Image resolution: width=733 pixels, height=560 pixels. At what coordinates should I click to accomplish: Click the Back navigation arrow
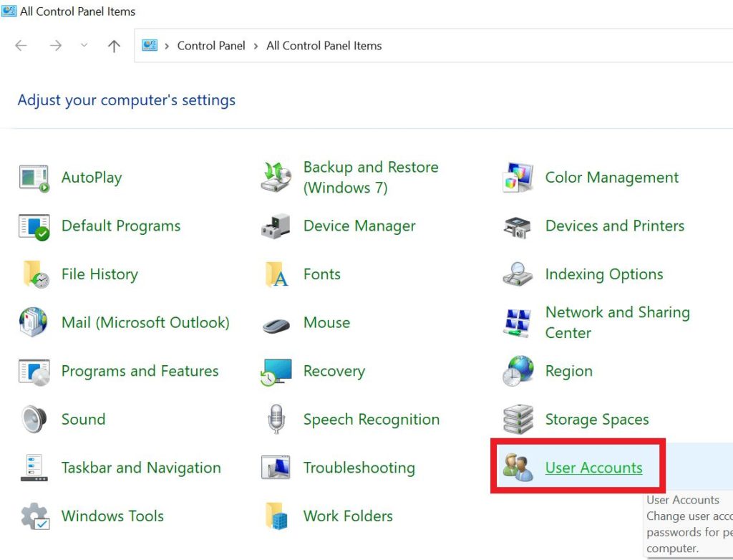(21, 46)
